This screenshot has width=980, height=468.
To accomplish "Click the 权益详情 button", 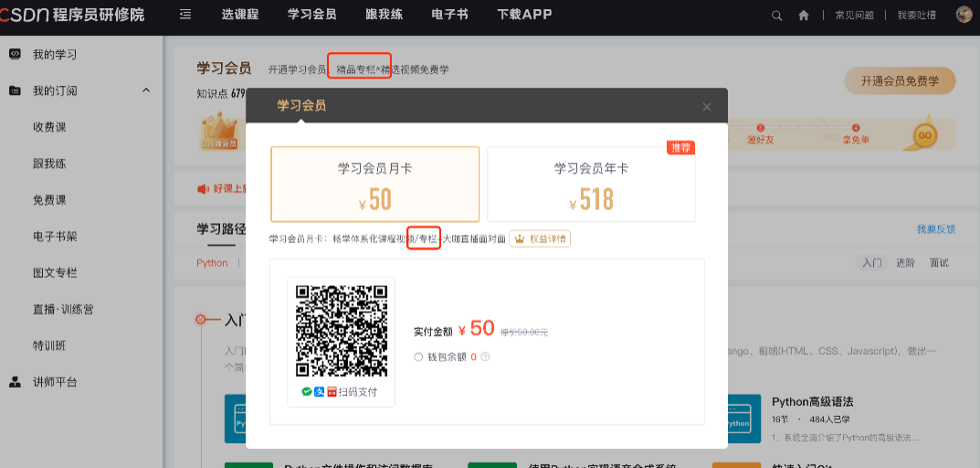I will 540,239.
